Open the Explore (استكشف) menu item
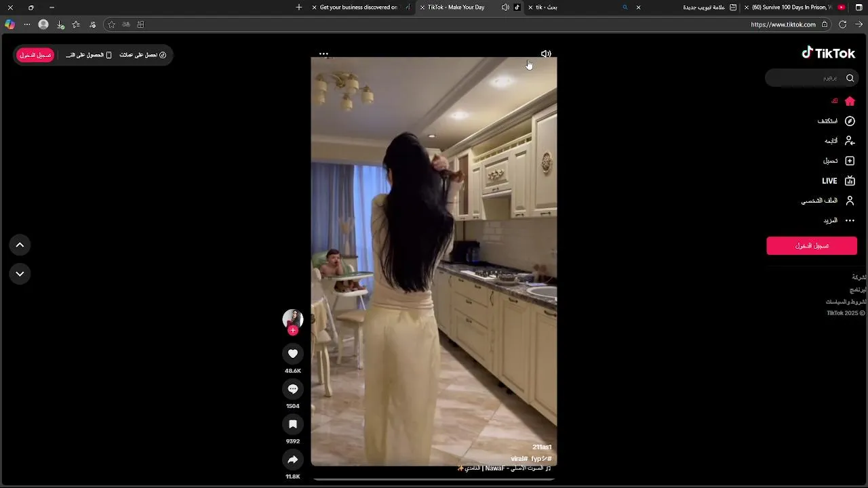 835,121
